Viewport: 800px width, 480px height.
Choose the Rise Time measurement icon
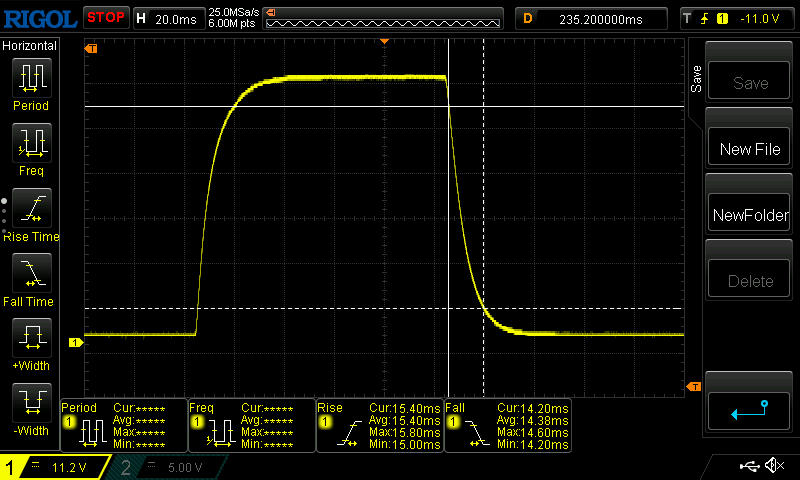click(30, 210)
